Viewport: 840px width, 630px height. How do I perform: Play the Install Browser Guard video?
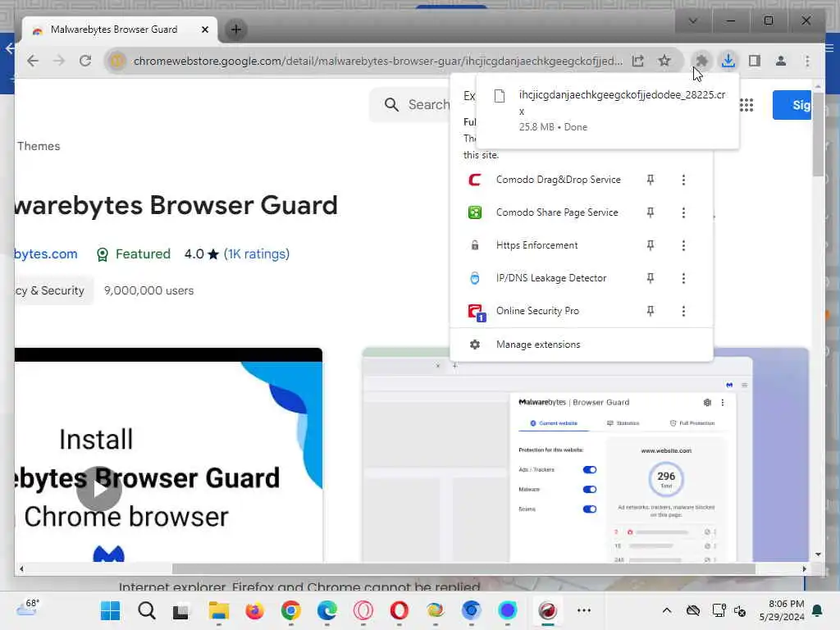coord(99,489)
